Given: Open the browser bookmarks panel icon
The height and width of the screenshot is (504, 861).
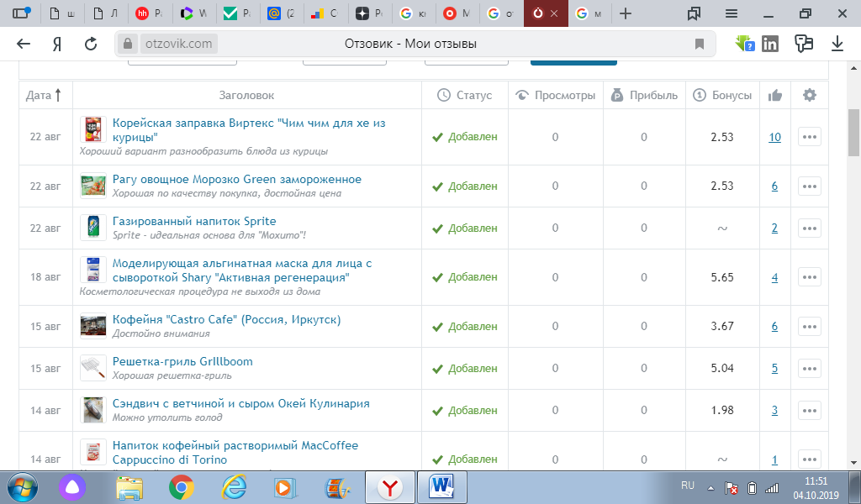Looking at the screenshot, I should (694, 13).
